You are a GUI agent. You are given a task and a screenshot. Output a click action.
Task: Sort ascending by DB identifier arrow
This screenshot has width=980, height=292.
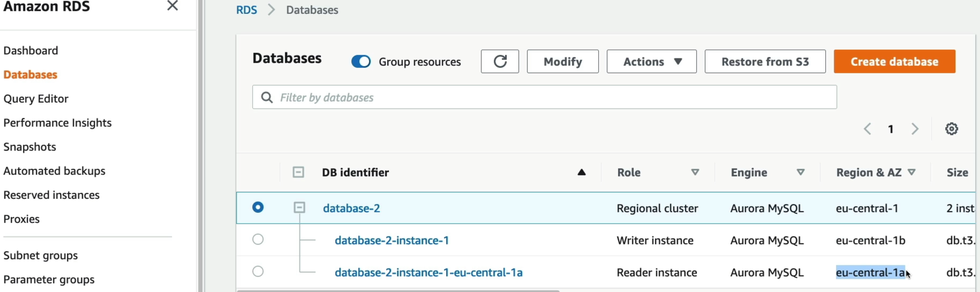582,172
